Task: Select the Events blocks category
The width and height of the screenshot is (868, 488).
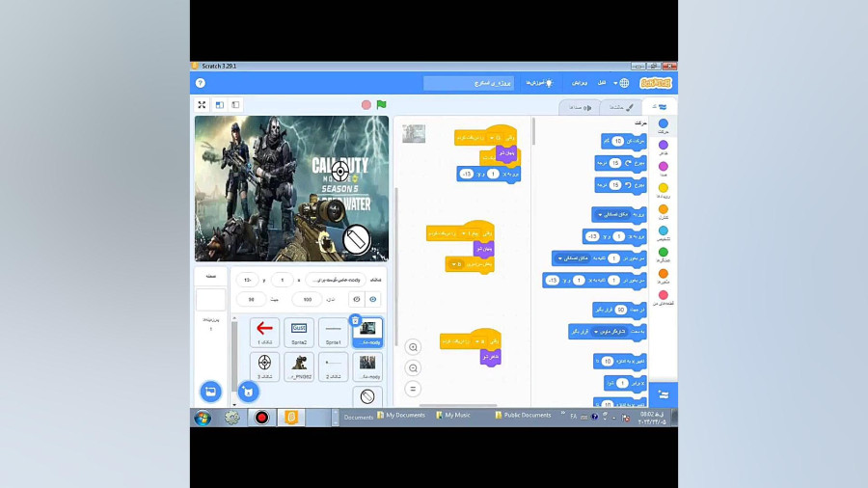Action: coord(664,191)
